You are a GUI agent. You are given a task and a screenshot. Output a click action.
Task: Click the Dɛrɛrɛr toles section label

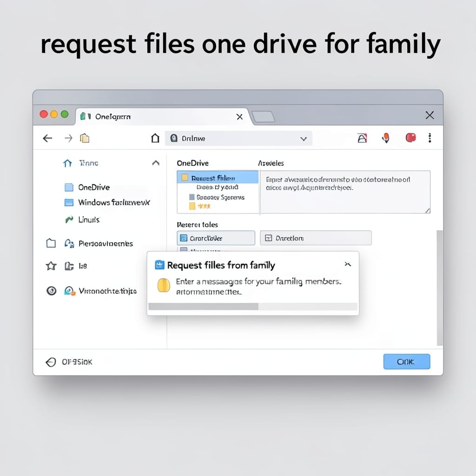(197, 225)
